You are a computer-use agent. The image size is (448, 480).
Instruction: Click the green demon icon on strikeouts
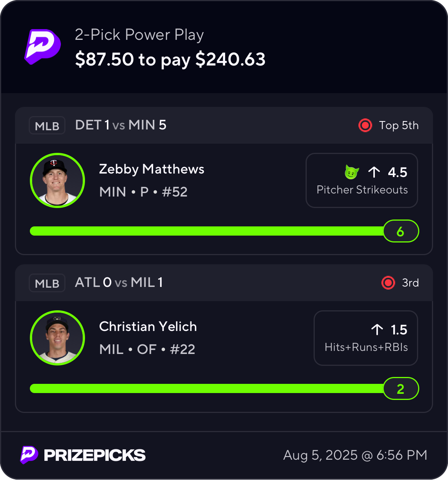point(352,172)
